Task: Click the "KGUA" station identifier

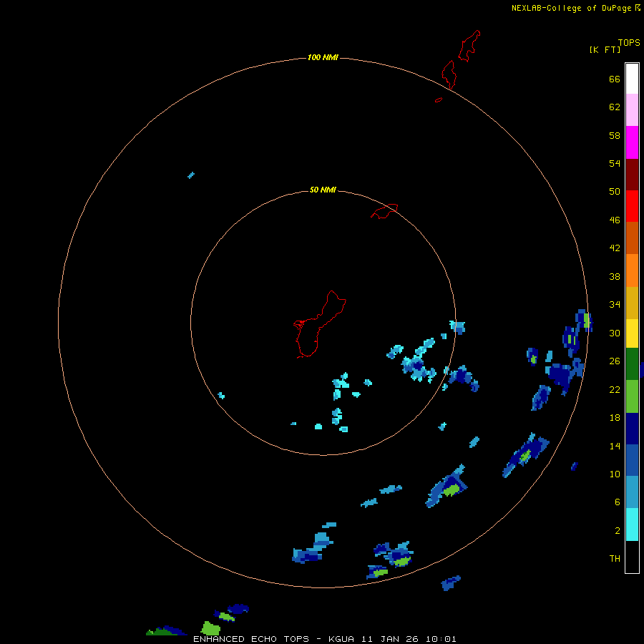Action: (x=342, y=639)
